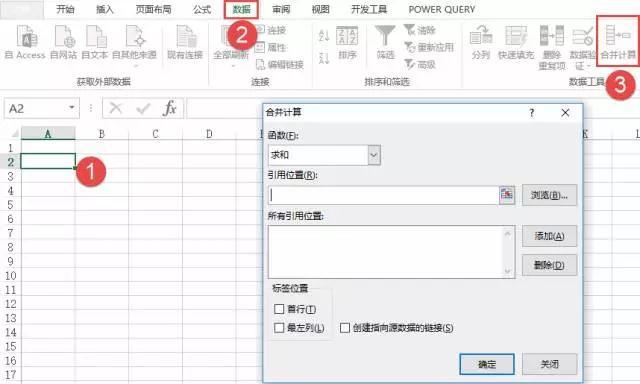Select column B header

(102, 133)
